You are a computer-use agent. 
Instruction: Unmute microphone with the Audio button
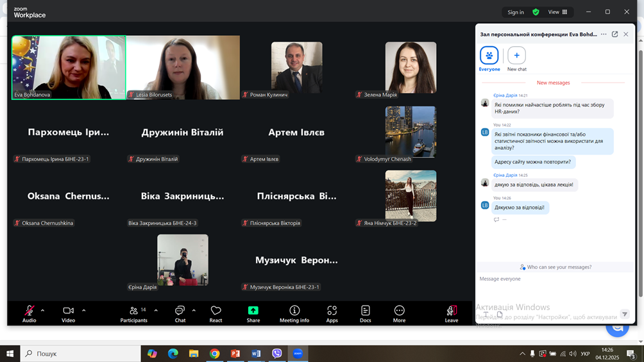click(x=30, y=313)
